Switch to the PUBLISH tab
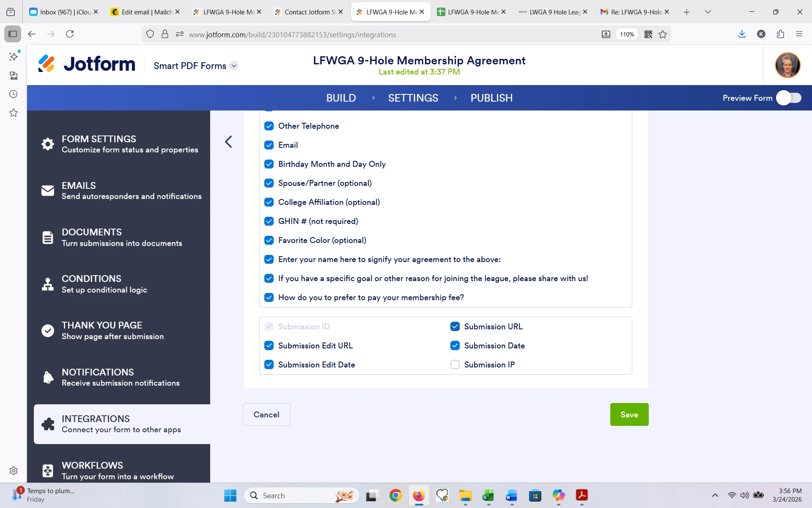 491,98
